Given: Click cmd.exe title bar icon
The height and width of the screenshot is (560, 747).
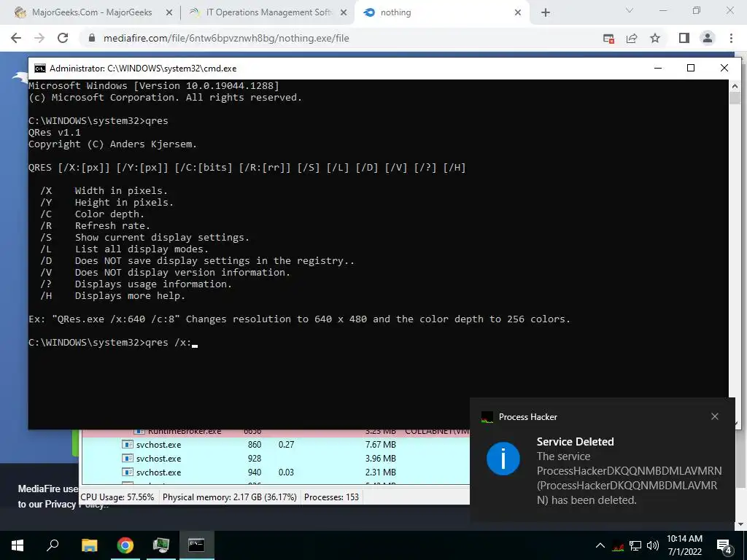Looking at the screenshot, I should [40, 68].
